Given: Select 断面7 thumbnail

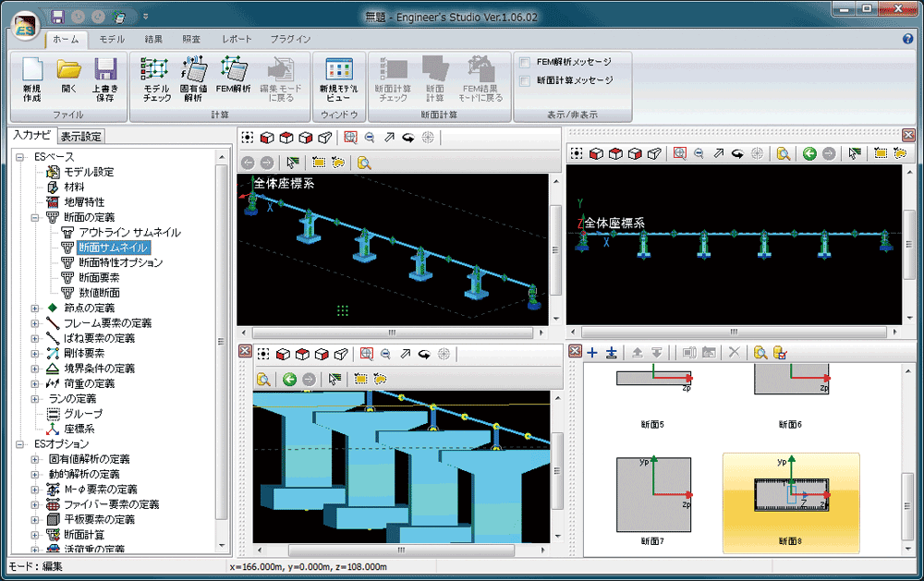Looking at the screenshot, I should [653, 501].
